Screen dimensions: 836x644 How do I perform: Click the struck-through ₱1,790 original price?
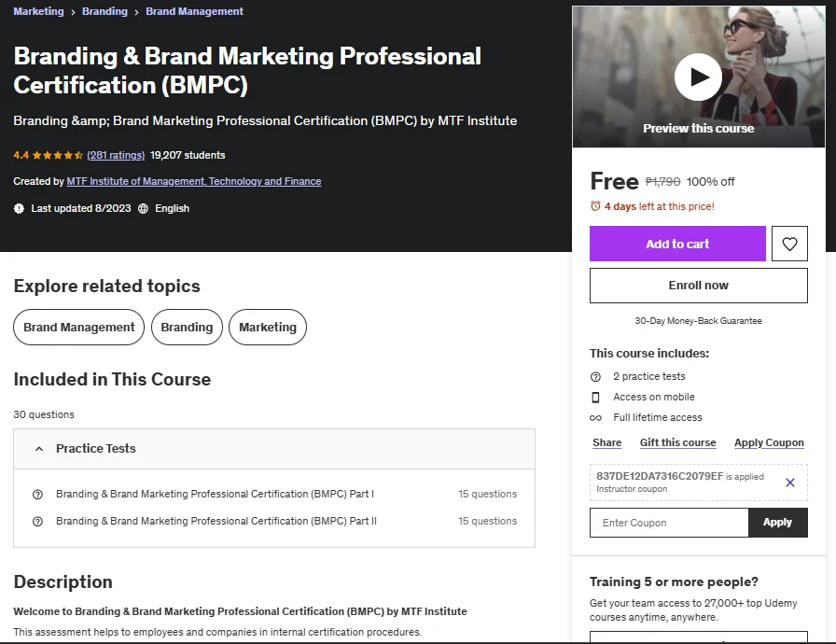coord(662,181)
